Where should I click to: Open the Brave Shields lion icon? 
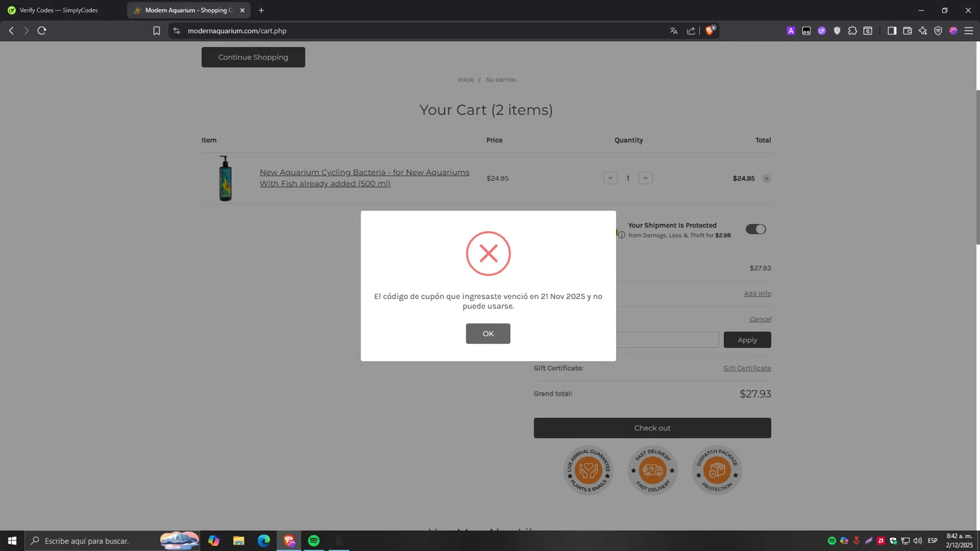(x=710, y=31)
